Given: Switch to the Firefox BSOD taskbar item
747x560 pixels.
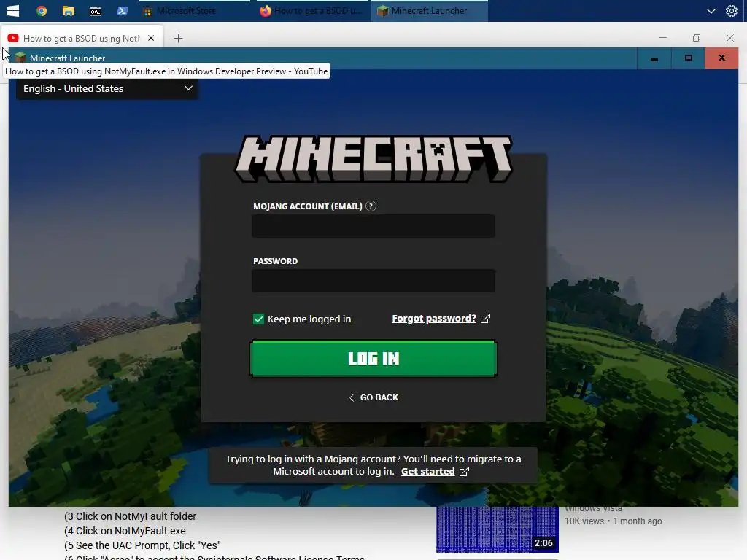Looking at the screenshot, I should [311, 10].
